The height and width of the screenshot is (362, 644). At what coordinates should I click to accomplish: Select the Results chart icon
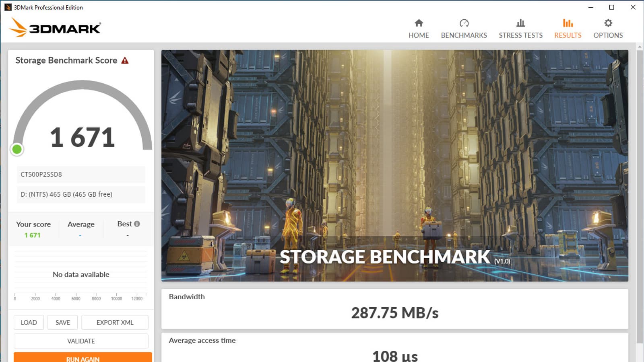tap(568, 23)
